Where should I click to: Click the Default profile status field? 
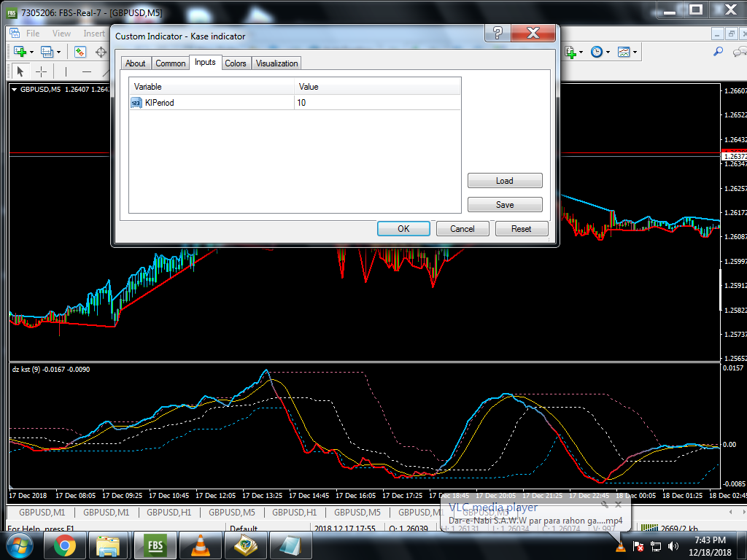244,529
